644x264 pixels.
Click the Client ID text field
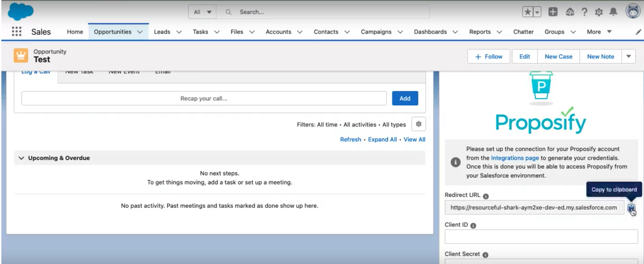point(541,237)
